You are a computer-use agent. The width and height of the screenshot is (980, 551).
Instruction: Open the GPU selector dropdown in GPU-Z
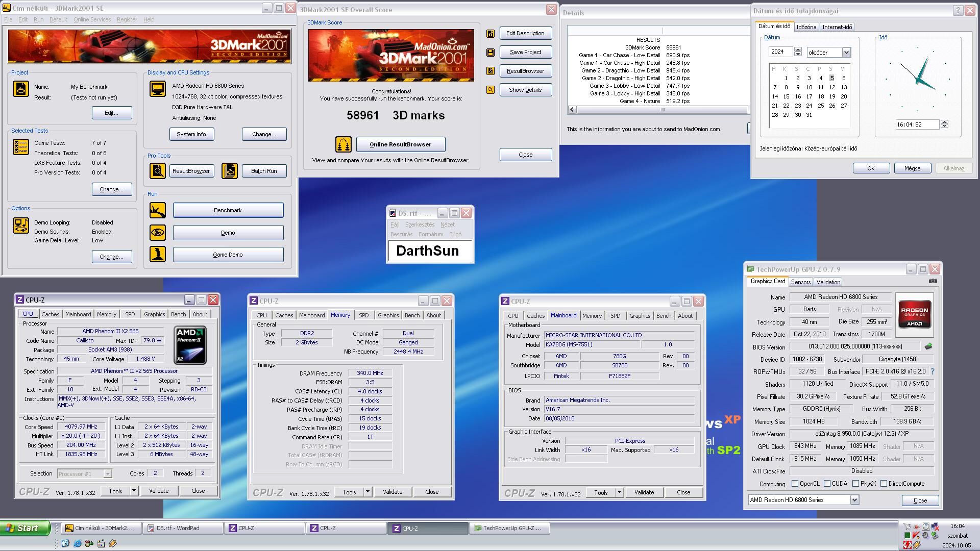pos(854,500)
